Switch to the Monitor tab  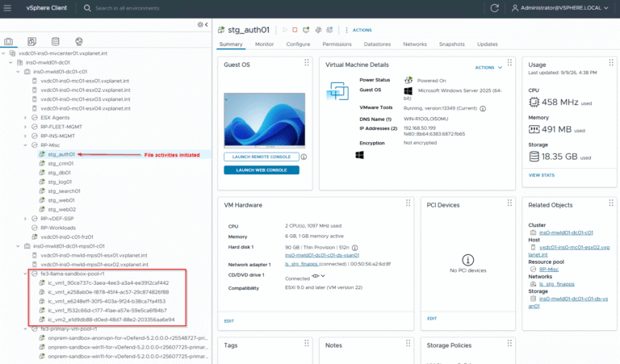point(264,44)
